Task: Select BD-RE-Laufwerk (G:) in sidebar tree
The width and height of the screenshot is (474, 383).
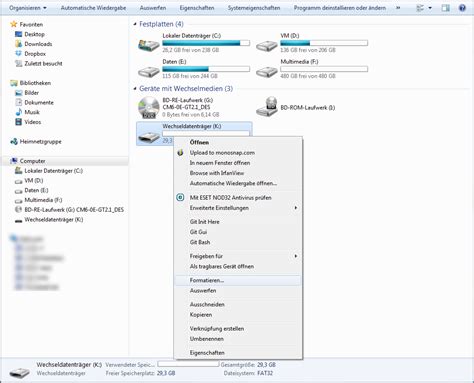Action: click(74, 210)
